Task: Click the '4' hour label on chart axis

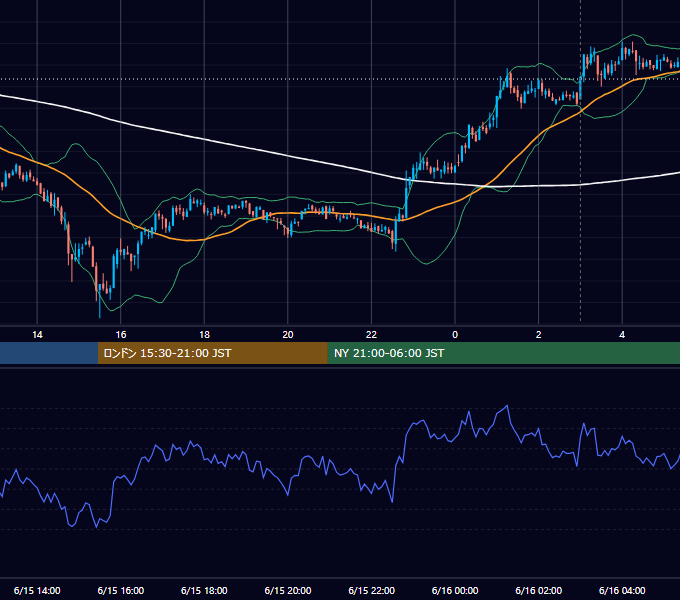Action: click(x=622, y=335)
